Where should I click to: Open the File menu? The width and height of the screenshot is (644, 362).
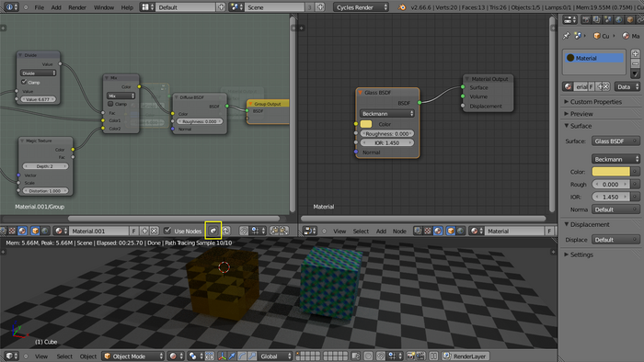coord(39,7)
